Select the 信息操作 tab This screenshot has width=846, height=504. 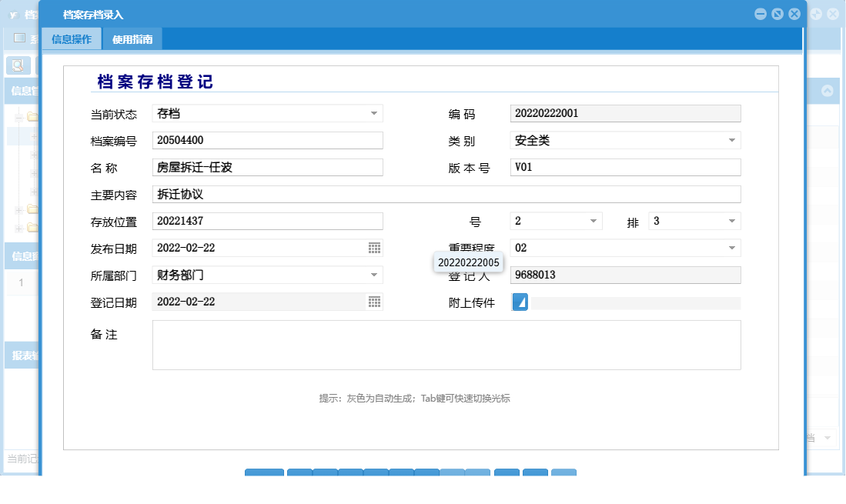pos(71,38)
